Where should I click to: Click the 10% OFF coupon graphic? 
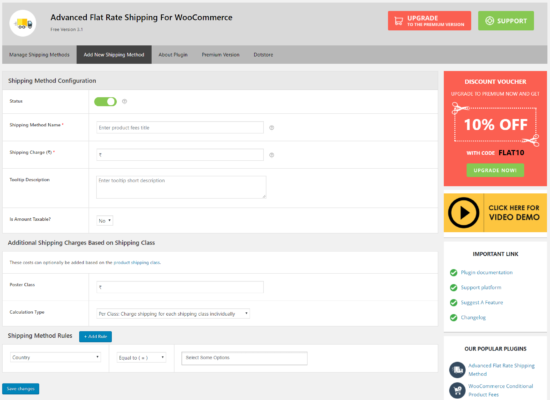click(x=495, y=125)
